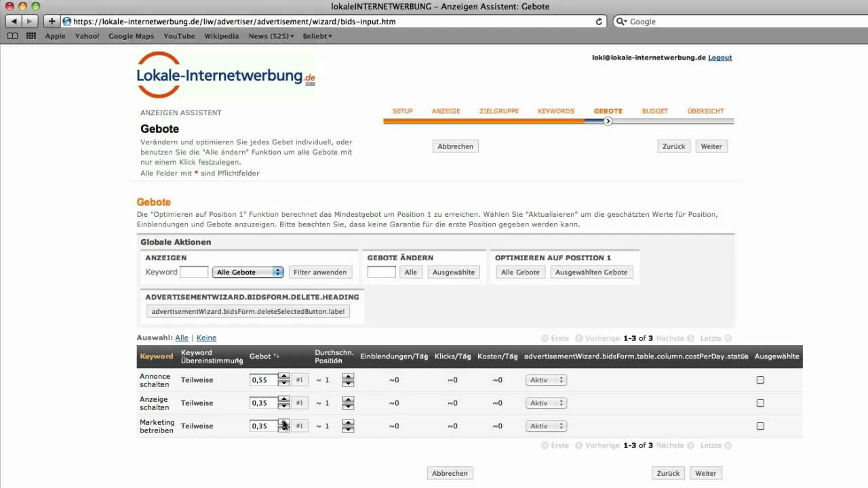
Task: Deselect via the Keine link
Action: (x=206, y=338)
